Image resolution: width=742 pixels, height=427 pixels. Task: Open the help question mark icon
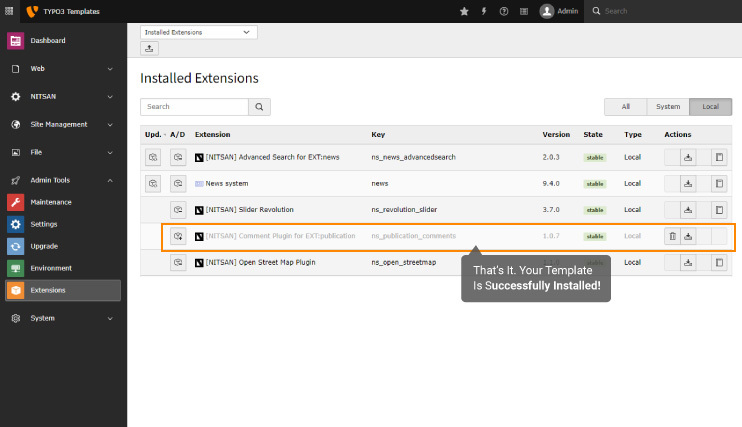point(503,11)
